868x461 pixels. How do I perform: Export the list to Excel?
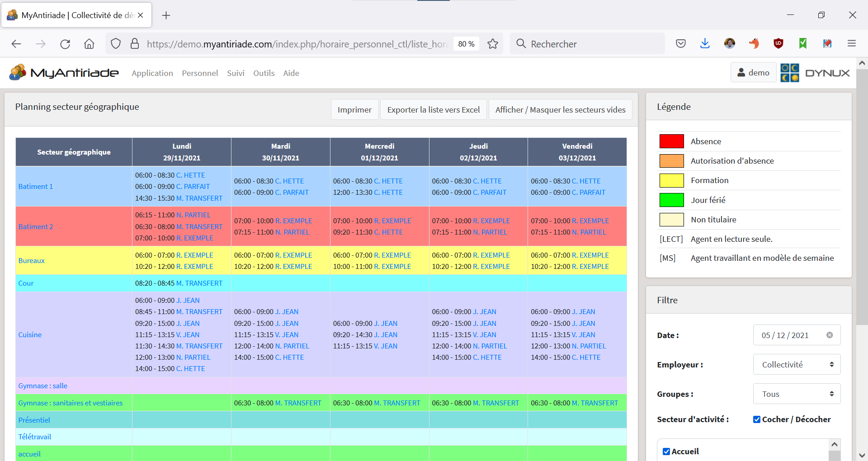(434, 109)
